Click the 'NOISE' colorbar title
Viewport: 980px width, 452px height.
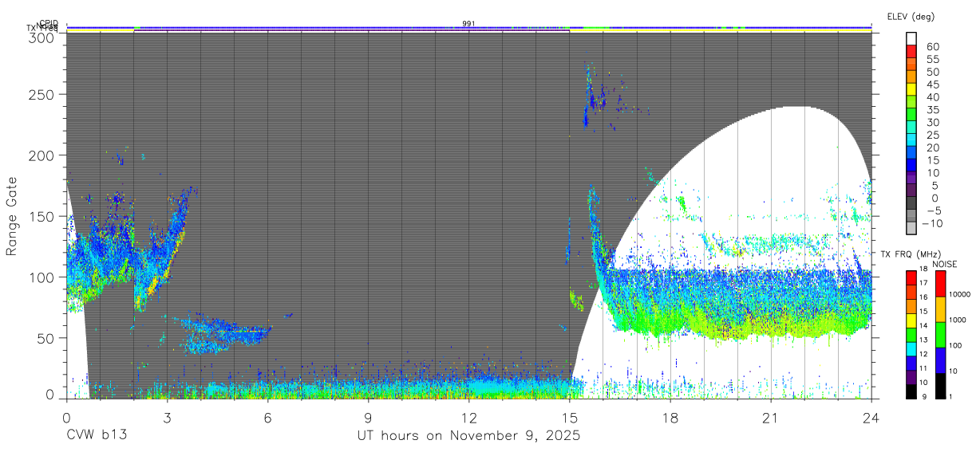point(944,264)
